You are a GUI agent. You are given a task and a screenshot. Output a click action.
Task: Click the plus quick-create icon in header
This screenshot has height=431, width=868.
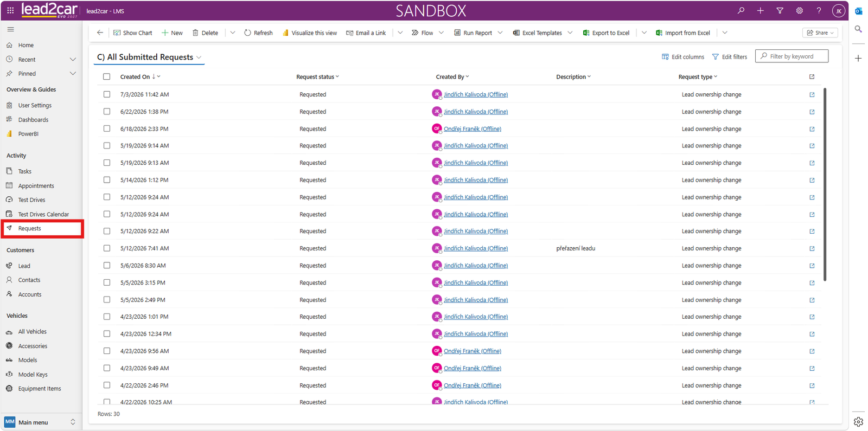click(761, 10)
